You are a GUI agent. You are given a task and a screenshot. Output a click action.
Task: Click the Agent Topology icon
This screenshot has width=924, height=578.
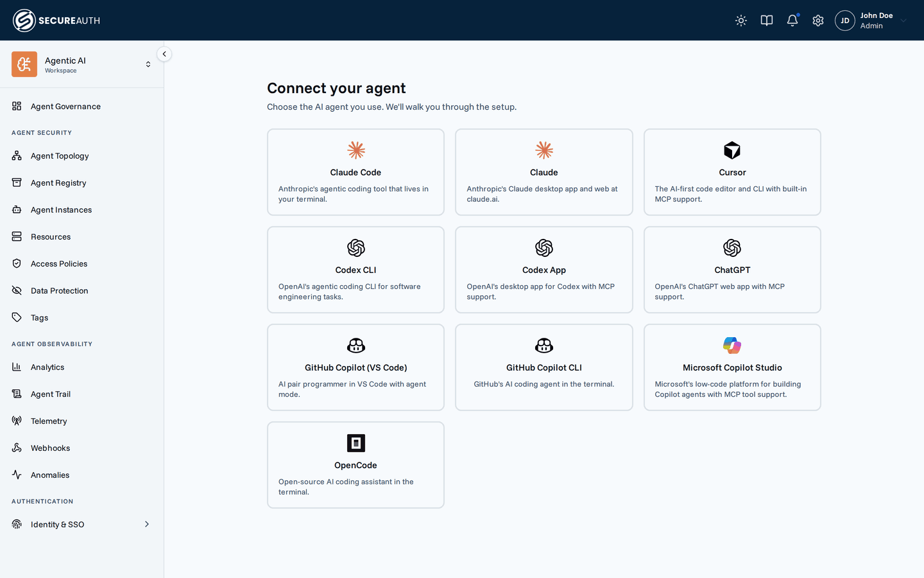(x=17, y=155)
